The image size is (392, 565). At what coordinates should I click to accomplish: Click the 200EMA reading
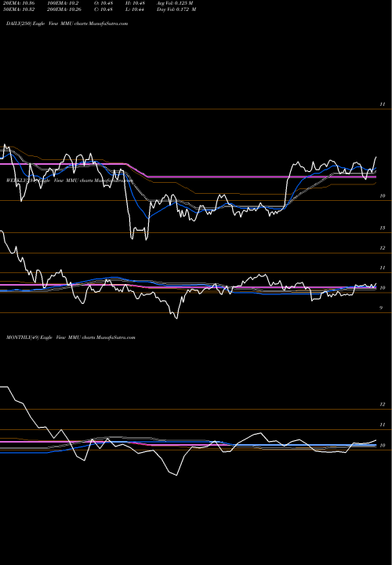[x=64, y=9]
